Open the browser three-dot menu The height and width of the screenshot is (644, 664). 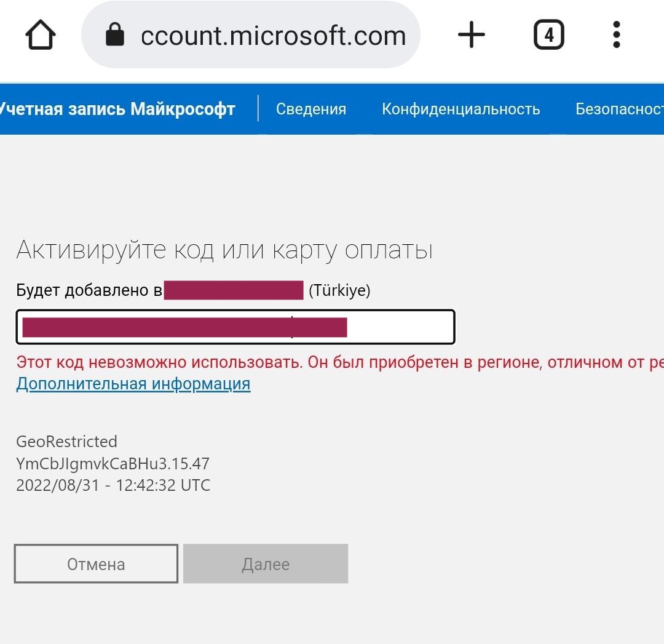[x=617, y=35]
